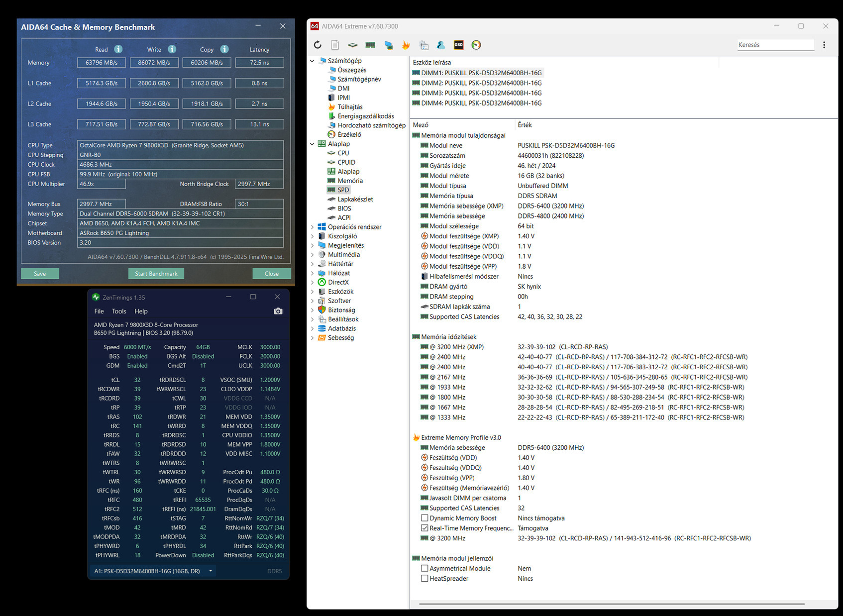This screenshot has height=616, width=843.
Task: Click the memory module benchmark toolbar icon
Action: click(x=370, y=45)
